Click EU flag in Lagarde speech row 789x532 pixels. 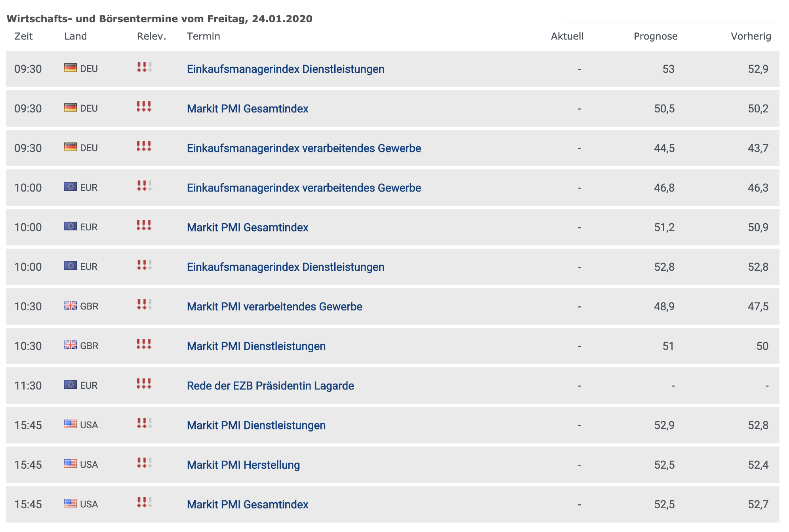tap(71, 384)
